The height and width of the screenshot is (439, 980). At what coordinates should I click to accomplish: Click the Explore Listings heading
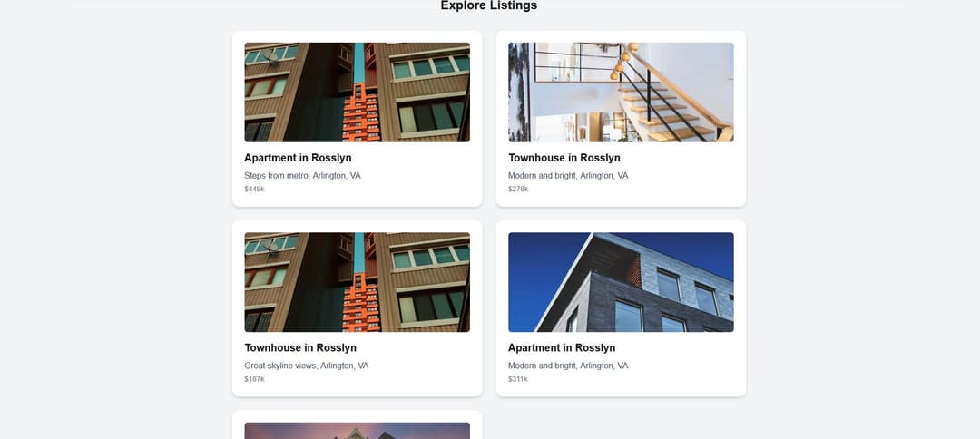pyautogui.click(x=489, y=5)
